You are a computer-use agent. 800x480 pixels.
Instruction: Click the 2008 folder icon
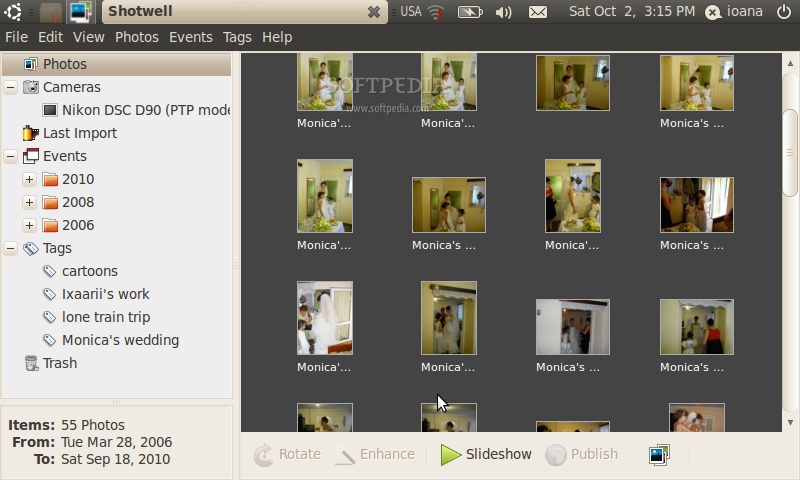coord(50,203)
